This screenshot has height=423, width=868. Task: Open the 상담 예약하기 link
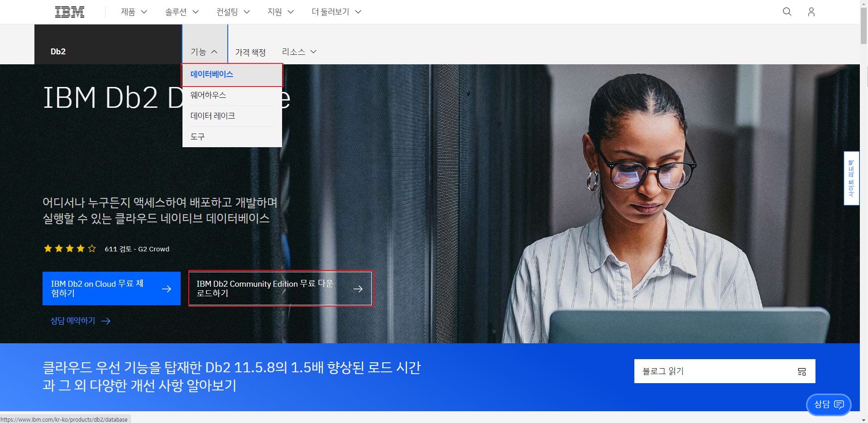(x=81, y=321)
